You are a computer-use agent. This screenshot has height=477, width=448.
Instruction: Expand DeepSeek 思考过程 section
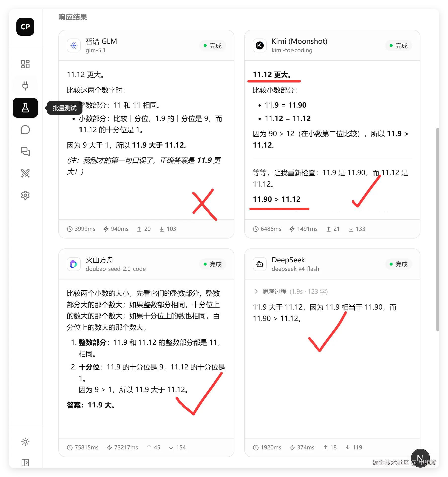click(x=291, y=291)
